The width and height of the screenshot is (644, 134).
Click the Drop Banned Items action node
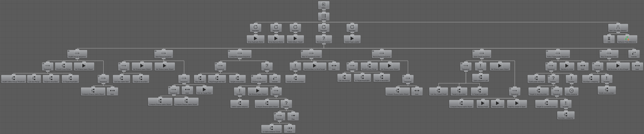click(276, 39)
